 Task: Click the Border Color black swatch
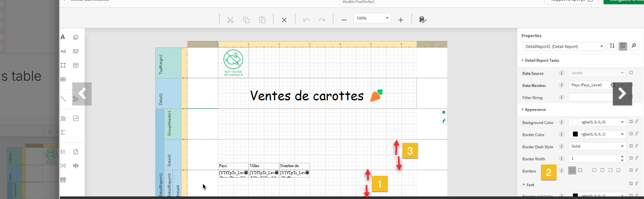click(575, 134)
